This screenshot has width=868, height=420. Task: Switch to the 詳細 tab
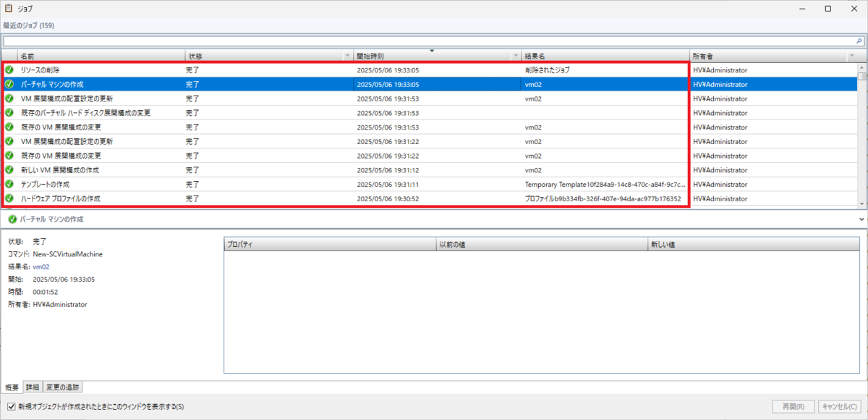33,387
